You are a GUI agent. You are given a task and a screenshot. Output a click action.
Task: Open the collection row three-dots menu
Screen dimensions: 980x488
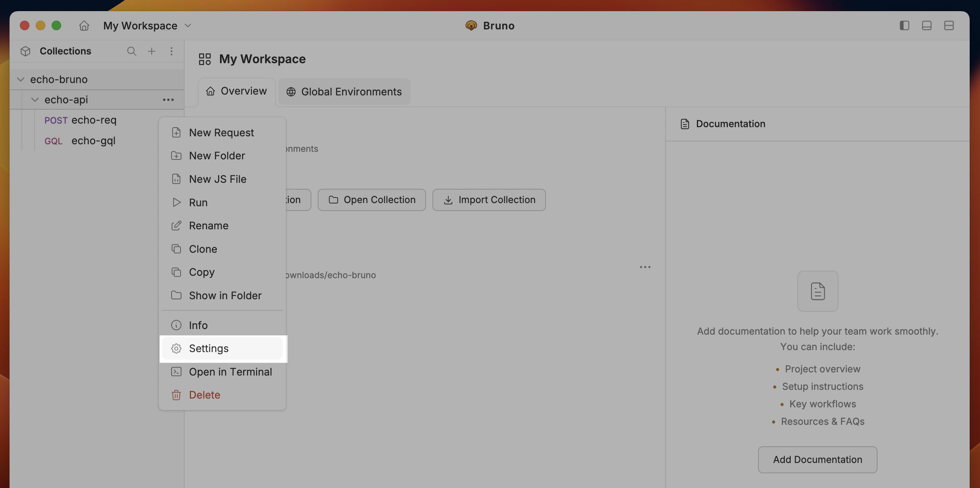(645, 267)
